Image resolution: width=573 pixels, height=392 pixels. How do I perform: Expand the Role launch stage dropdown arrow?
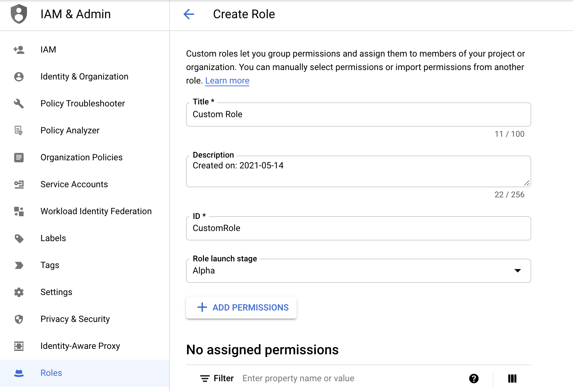click(518, 271)
